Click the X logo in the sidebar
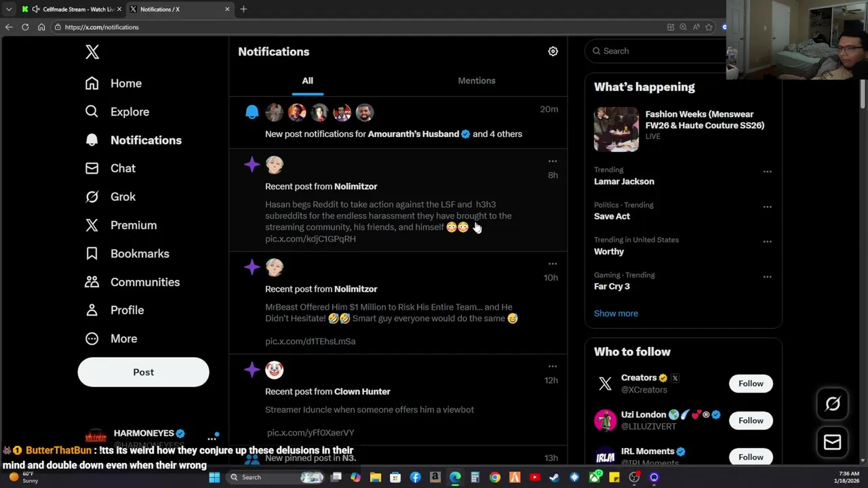 click(x=92, y=52)
